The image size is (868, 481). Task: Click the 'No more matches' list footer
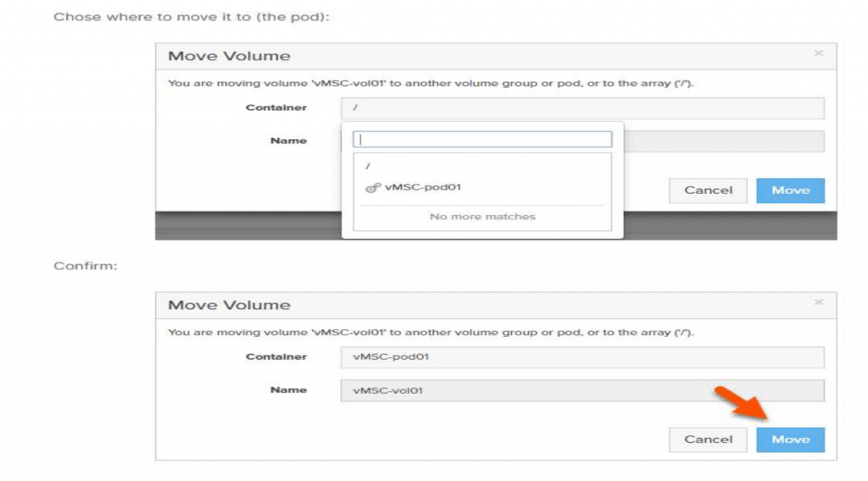click(482, 217)
